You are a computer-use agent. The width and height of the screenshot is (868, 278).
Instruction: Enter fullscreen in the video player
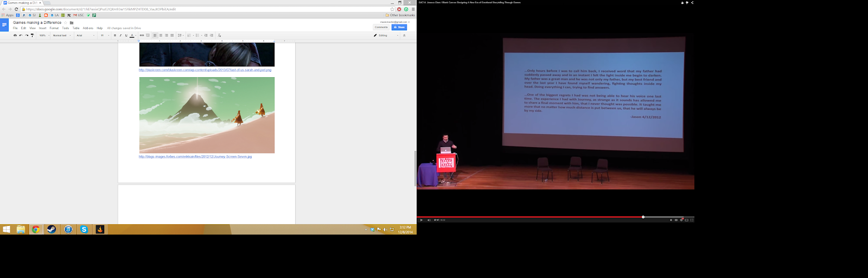(692, 220)
